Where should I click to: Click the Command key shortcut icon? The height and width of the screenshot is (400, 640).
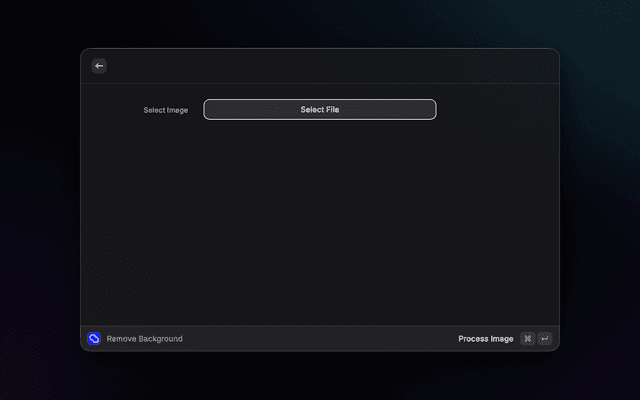(x=527, y=339)
